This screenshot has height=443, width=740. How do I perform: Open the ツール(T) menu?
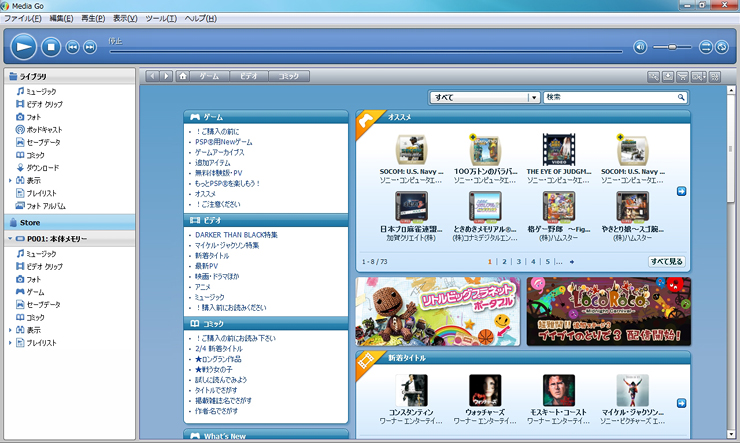(x=160, y=18)
